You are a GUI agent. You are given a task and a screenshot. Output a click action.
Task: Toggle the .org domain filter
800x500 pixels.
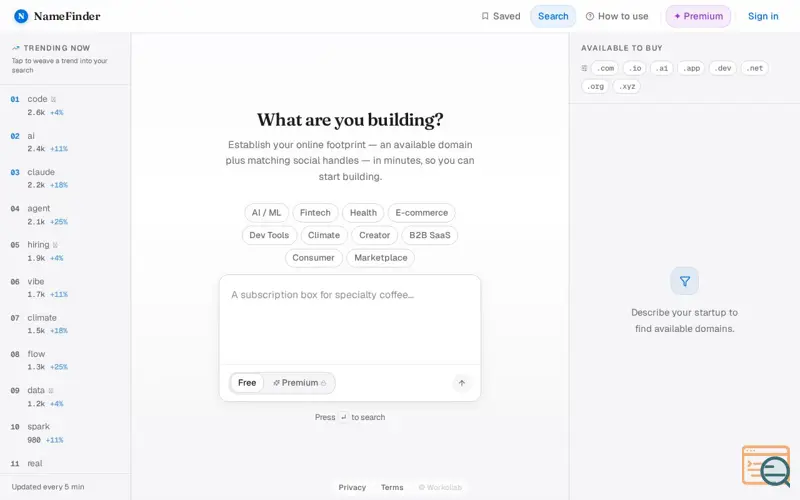tap(595, 86)
